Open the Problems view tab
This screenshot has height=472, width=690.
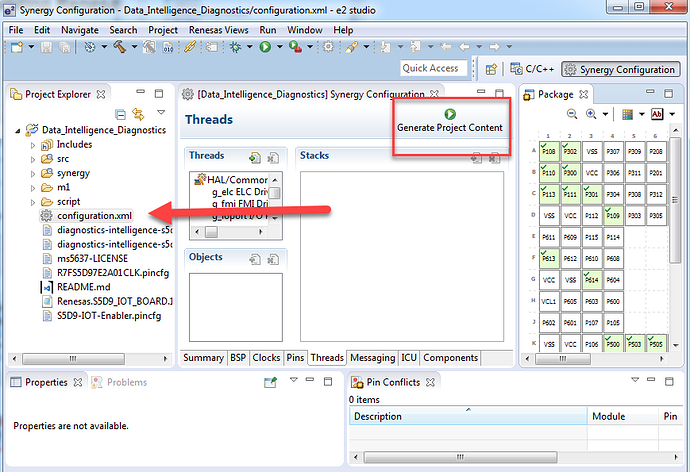point(119,382)
